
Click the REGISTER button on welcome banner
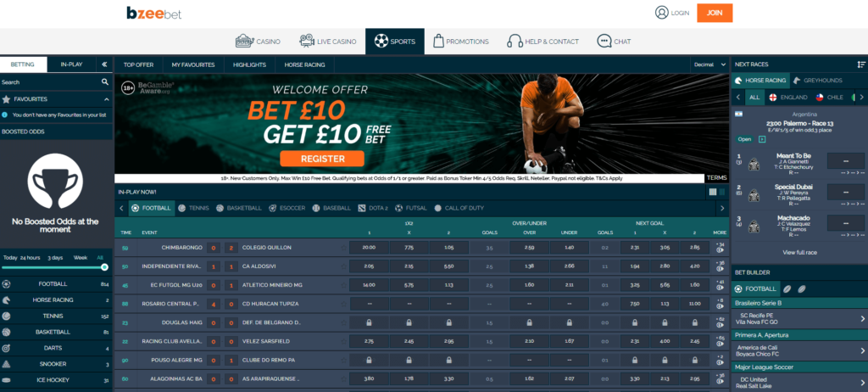click(322, 159)
